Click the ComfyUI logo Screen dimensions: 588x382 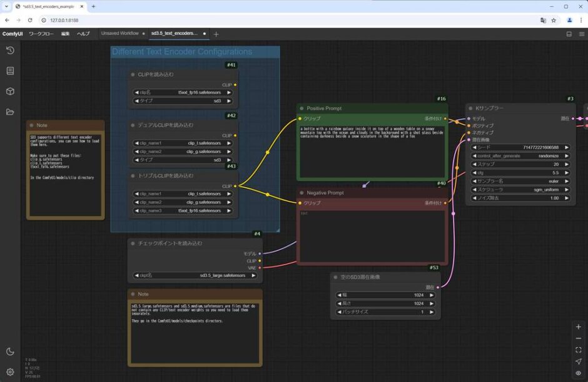pos(13,34)
